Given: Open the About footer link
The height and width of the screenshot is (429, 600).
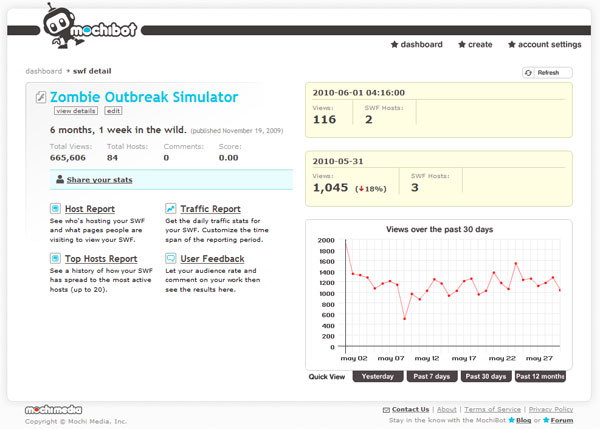Looking at the screenshot, I should (x=447, y=409).
